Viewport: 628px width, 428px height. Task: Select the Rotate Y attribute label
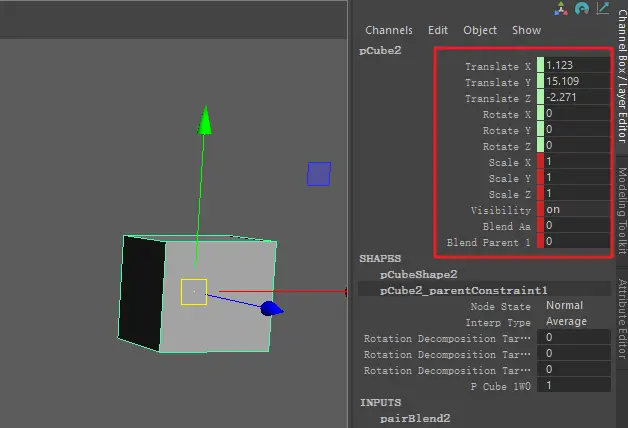pos(500,130)
